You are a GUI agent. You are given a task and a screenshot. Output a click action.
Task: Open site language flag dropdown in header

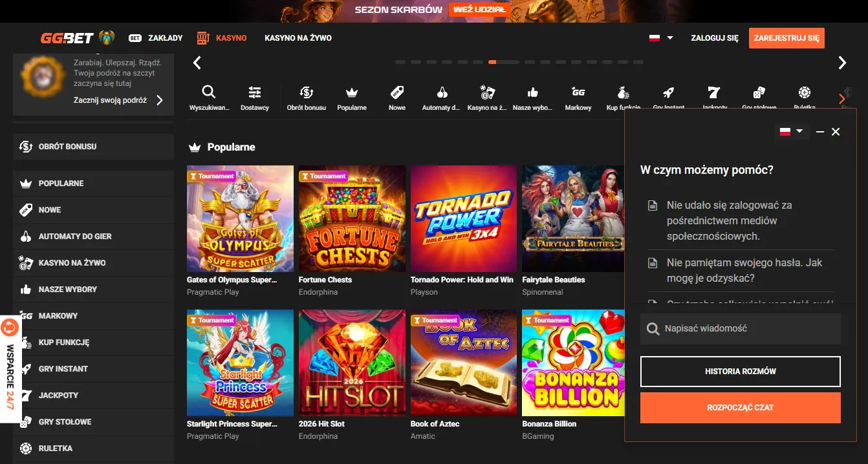(661, 37)
